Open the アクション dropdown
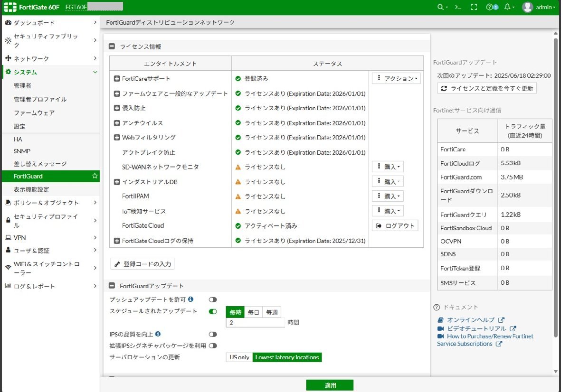 point(396,79)
